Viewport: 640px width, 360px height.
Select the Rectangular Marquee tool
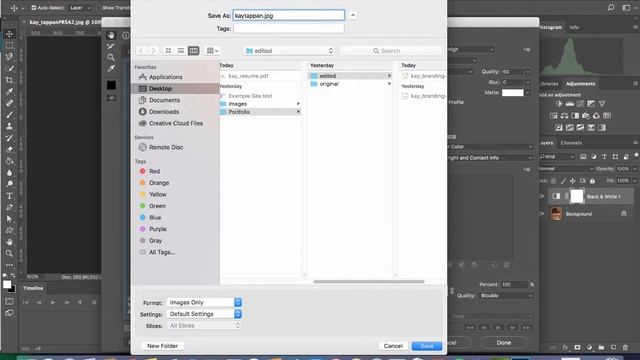click(9, 45)
